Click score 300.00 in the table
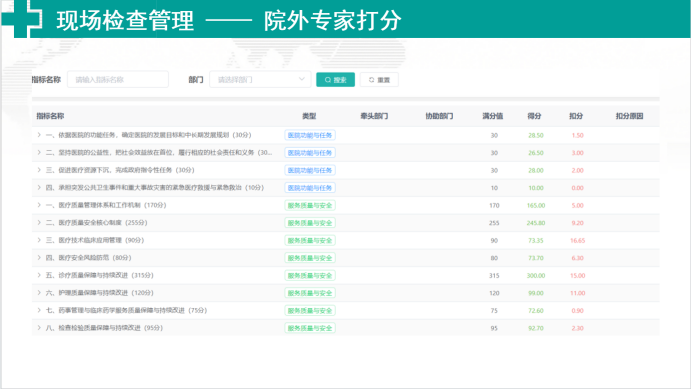Image resolution: width=691 pixels, height=389 pixels. coord(536,275)
